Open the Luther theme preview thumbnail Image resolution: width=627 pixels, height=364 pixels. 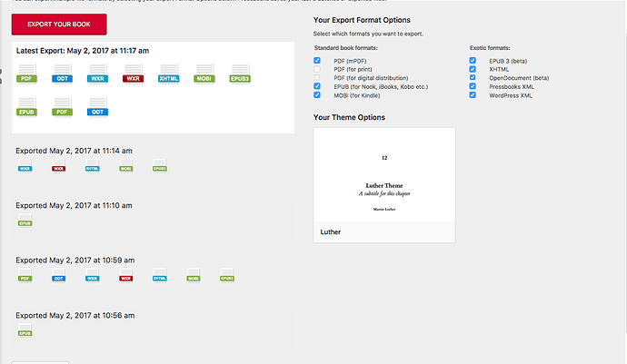click(384, 175)
